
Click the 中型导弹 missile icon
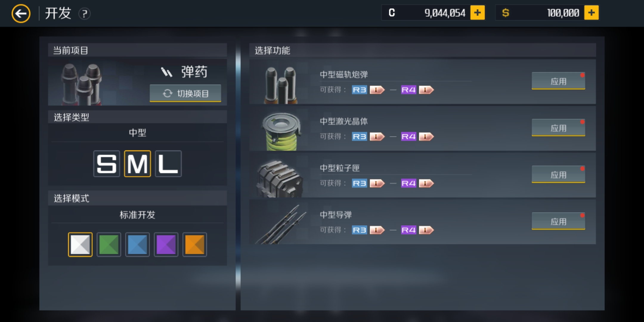pos(281,224)
